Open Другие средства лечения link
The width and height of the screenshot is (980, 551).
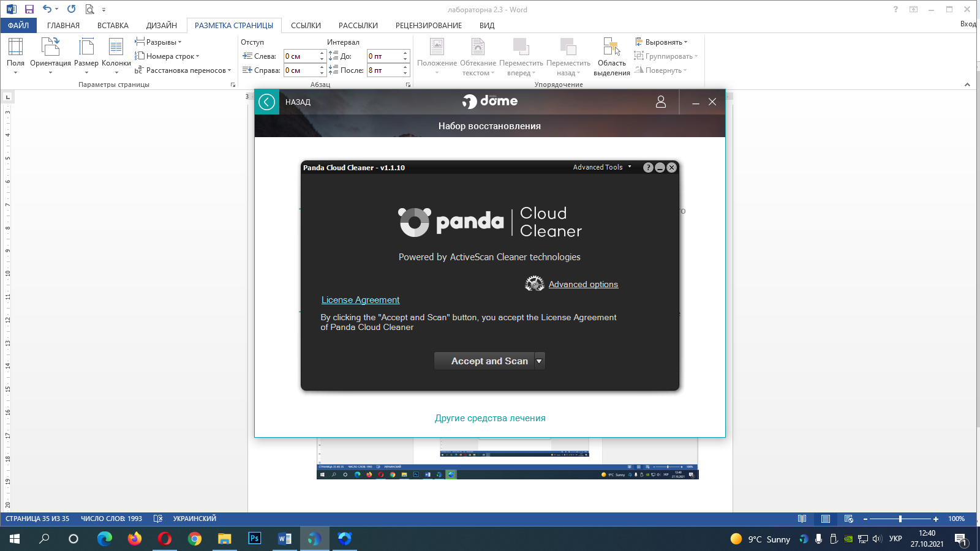[x=490, y=418]
